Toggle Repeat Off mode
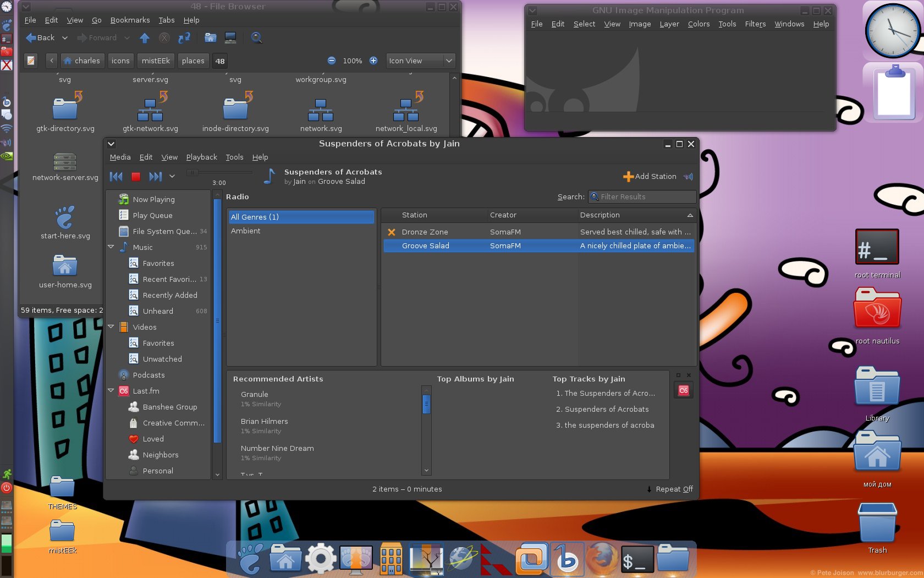 (669, 489)
